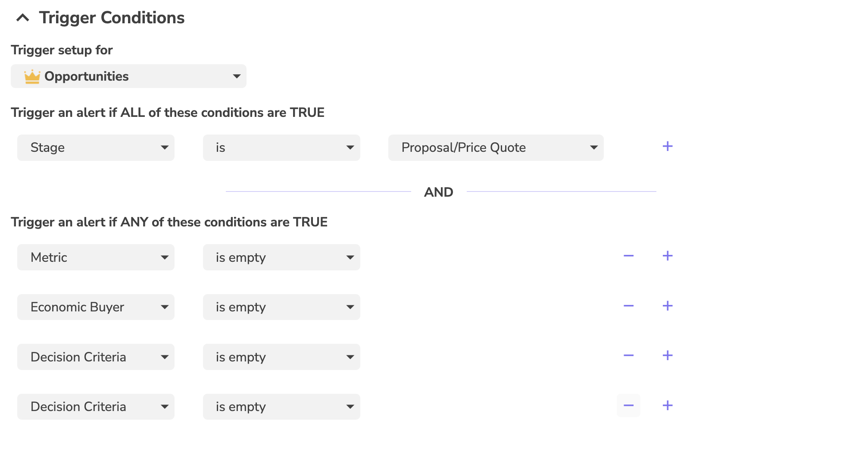Viewport: 868px width, 452px height.
Task: Remove the Economic Buyer condition row
Action: (x=628, y=306)
